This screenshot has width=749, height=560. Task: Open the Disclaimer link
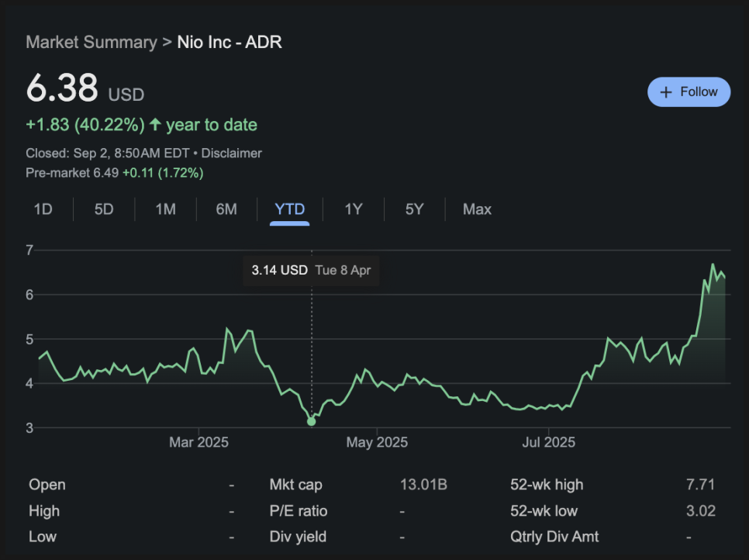point(232,153)
